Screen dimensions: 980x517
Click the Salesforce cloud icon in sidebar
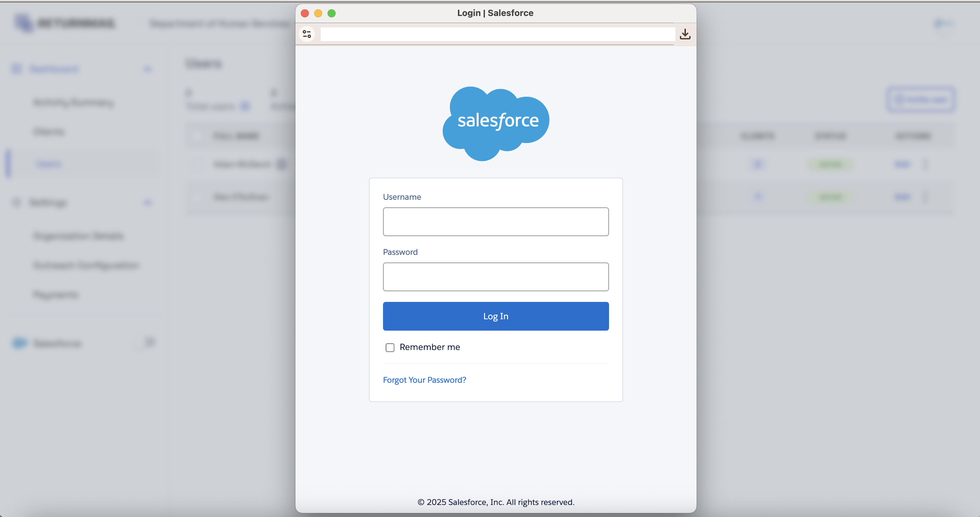pyautogui.click(x=19, y=343)
